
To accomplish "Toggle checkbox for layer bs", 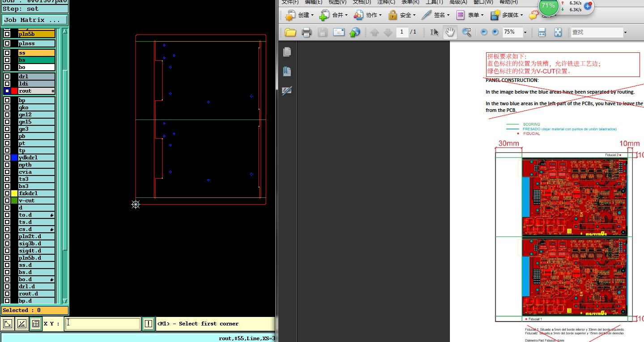I will pyautogui.click(x=7, y=60).
